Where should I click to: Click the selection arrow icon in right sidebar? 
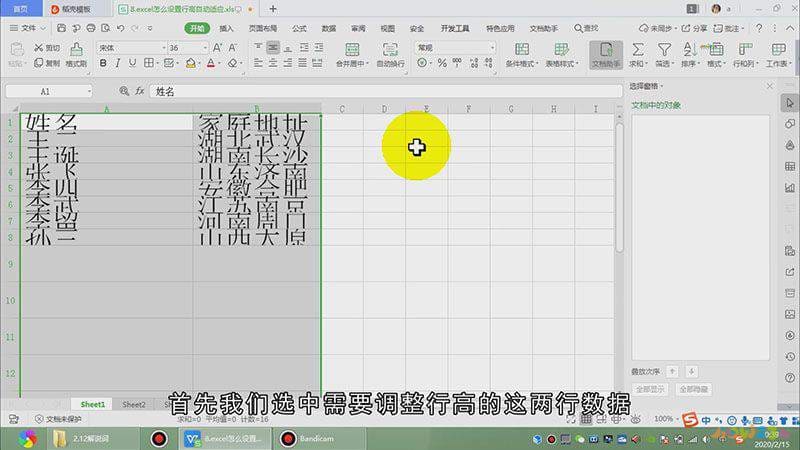point(790,103)
